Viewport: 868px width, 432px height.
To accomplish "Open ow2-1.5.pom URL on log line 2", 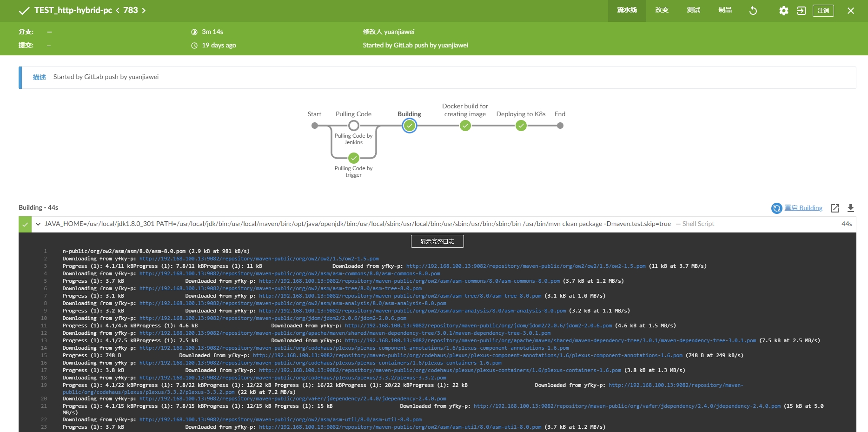I will pos(259,259).
